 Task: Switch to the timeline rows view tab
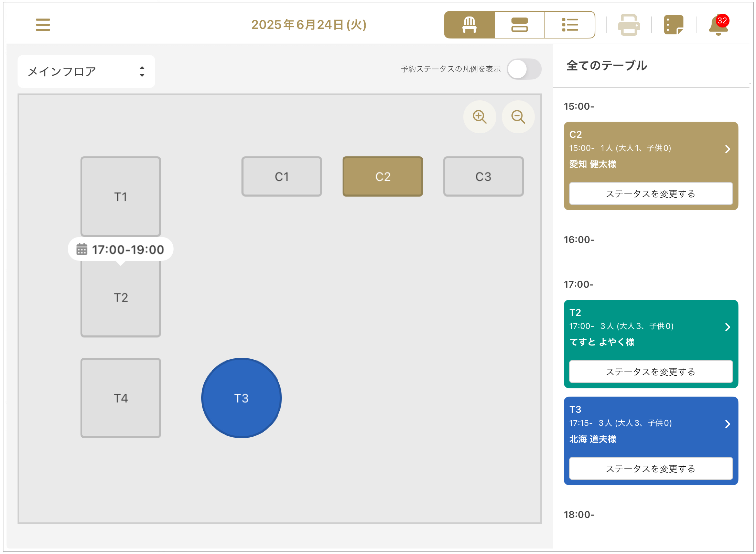[519, 25]
